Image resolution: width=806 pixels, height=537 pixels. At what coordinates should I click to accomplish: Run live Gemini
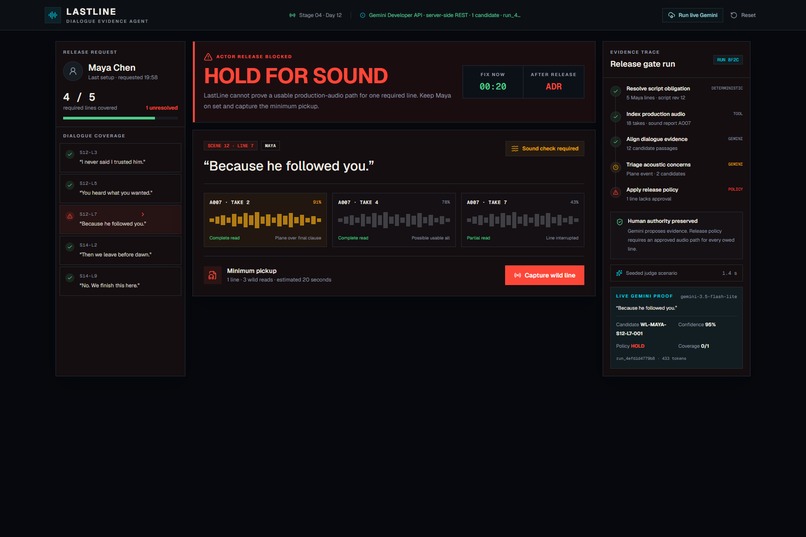pos(692,15)
